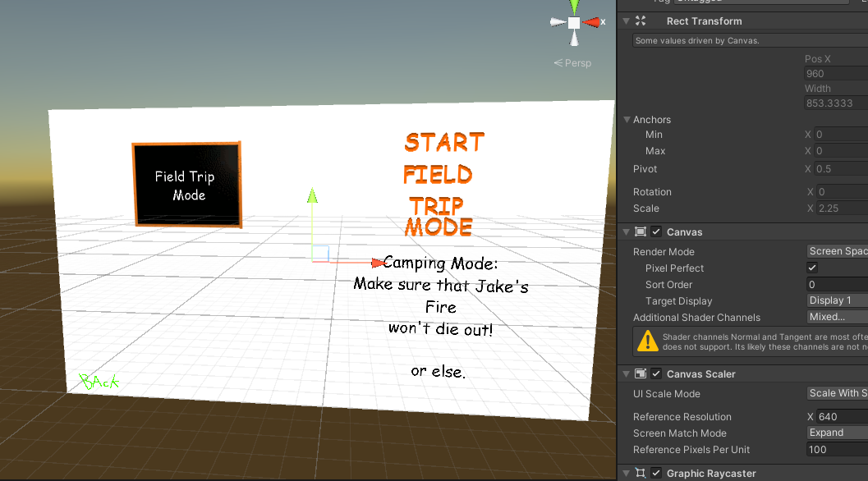
Task: Click the 'Target Display' property label
Action: pyautogui.click(x=678, y=301)
